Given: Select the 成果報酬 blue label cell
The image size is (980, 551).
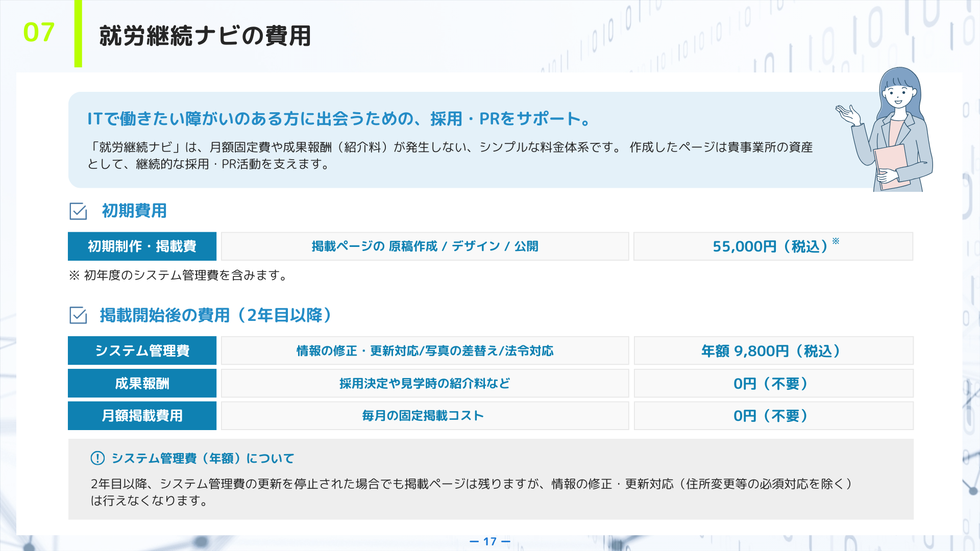Looking at the screenshot, I should [x=142, y=384].
